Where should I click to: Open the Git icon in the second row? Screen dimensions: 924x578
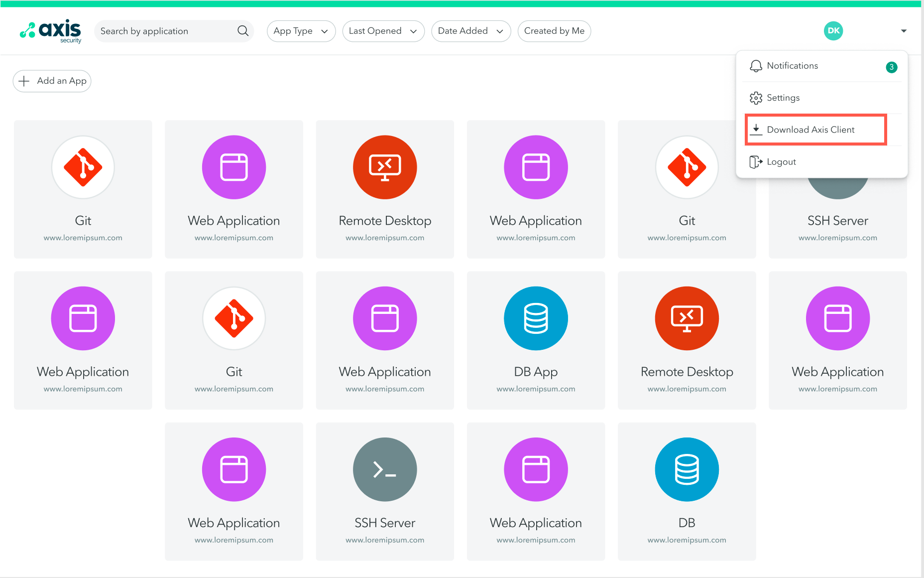tap(234, 318)
